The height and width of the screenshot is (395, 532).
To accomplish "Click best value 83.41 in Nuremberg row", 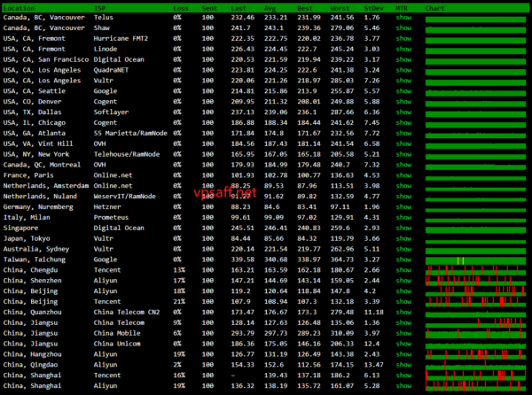I will (307, 206).
